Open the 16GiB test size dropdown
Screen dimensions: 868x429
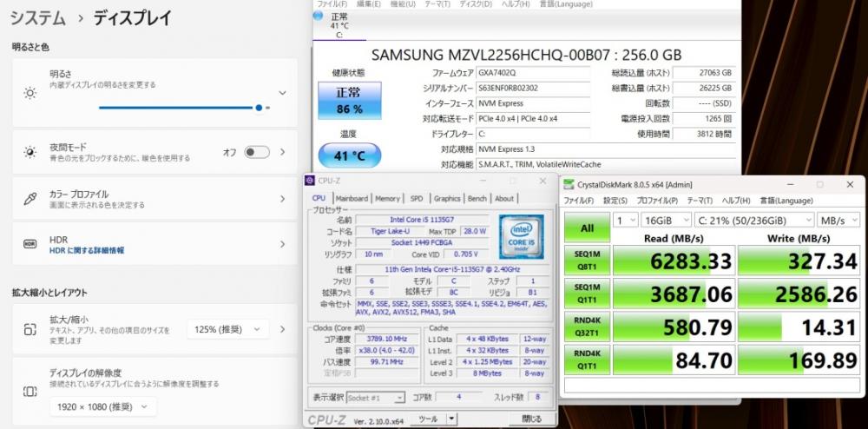(667, 221)
